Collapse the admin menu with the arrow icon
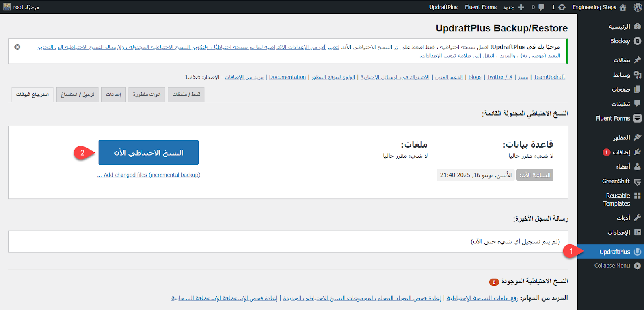The height and width of the screenshot is (310, 644). (637, 266)
